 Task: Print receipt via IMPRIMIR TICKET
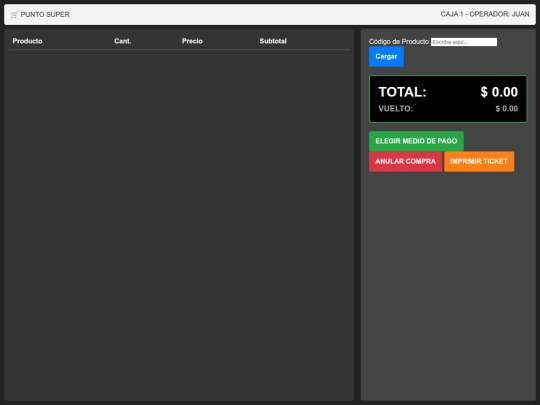479,162
